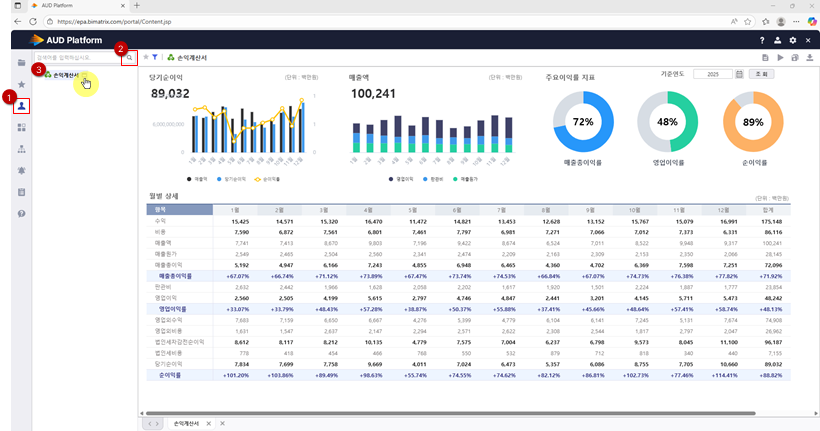Open settings gear in the header

pyautogui.click(x=793, y=40)
